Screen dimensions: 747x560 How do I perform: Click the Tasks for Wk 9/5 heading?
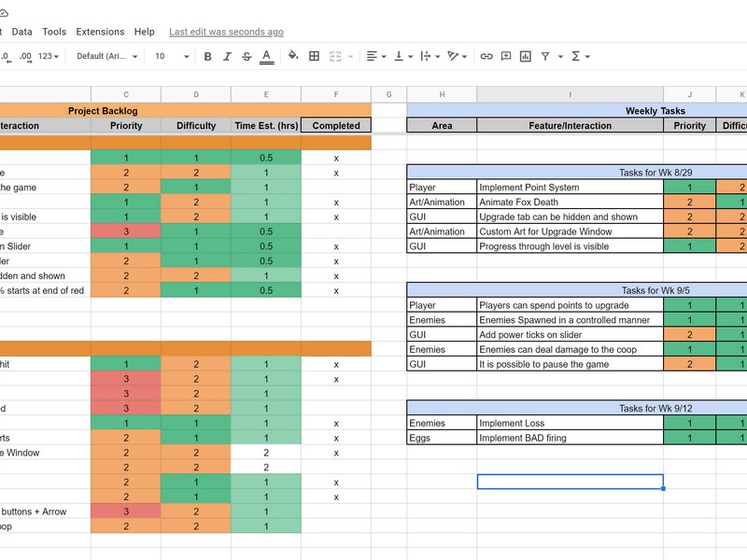coord(577,290)
